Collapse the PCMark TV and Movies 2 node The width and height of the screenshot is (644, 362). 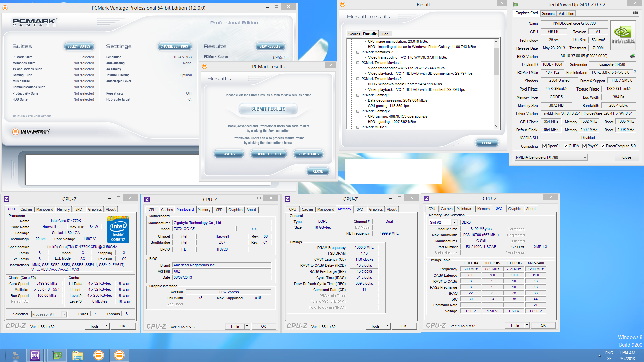pyautogui.click(x=358, y=79)
